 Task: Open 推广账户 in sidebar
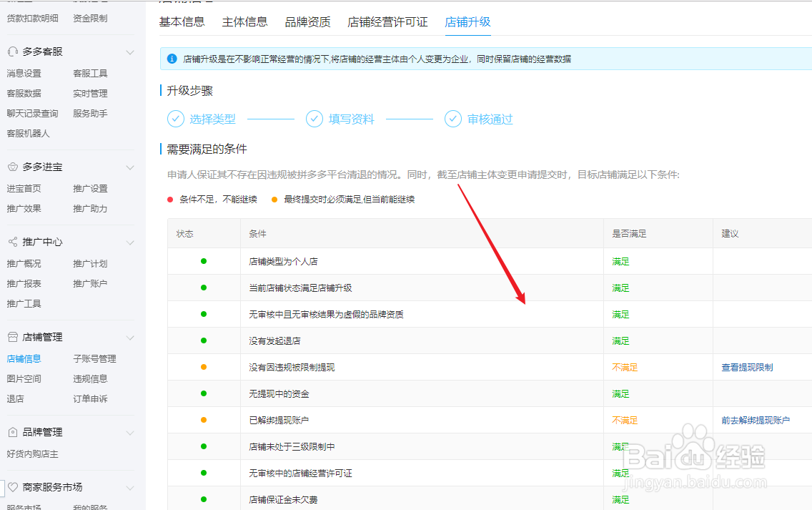(90, 283)
